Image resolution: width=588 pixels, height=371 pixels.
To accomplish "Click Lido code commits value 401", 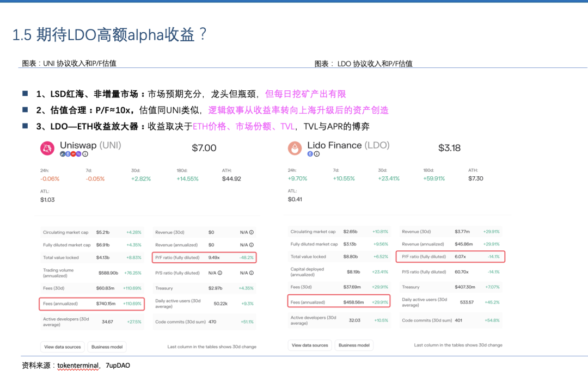I will pyautogui.click(x=458, y=320).
